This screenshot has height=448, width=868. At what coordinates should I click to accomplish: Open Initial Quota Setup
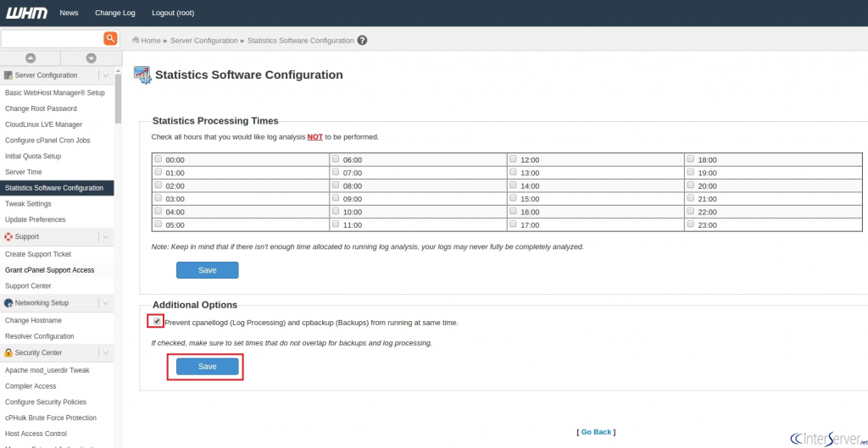33,157
